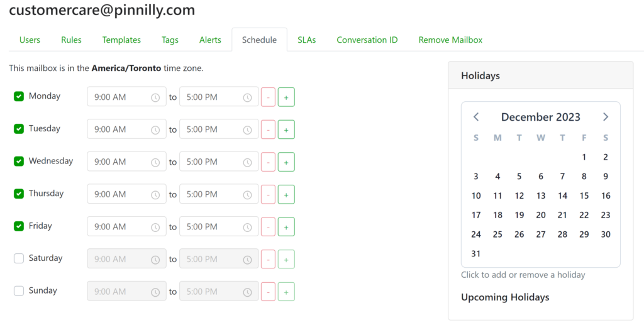Click the December 2023 calendar title

click(540, 117)
